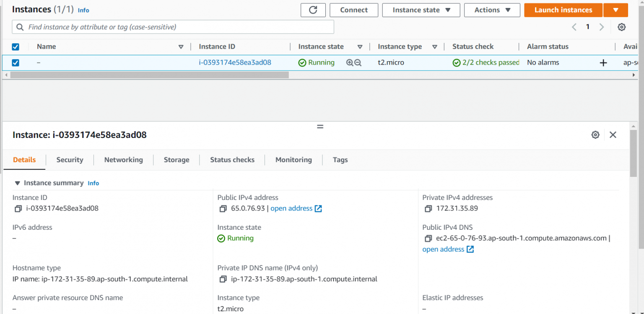Image resolution: width=644 pixels, height=314 pixels.
Task: Follow the open address link for Public IPv4
Action: tap(291, 208)
